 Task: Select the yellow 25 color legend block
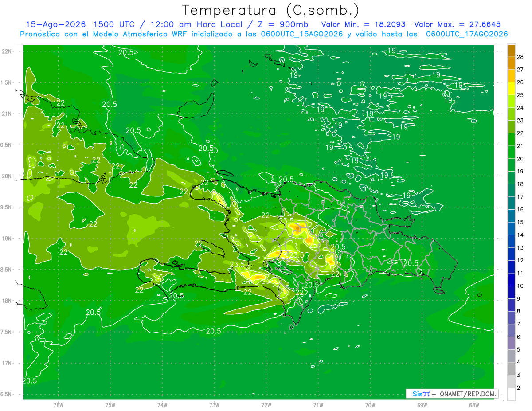point(511,89)
